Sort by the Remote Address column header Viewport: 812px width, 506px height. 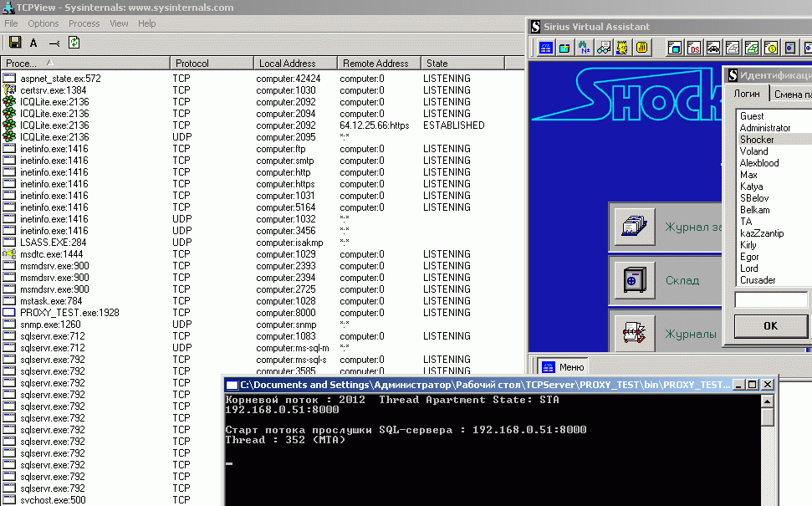(379, 64)
